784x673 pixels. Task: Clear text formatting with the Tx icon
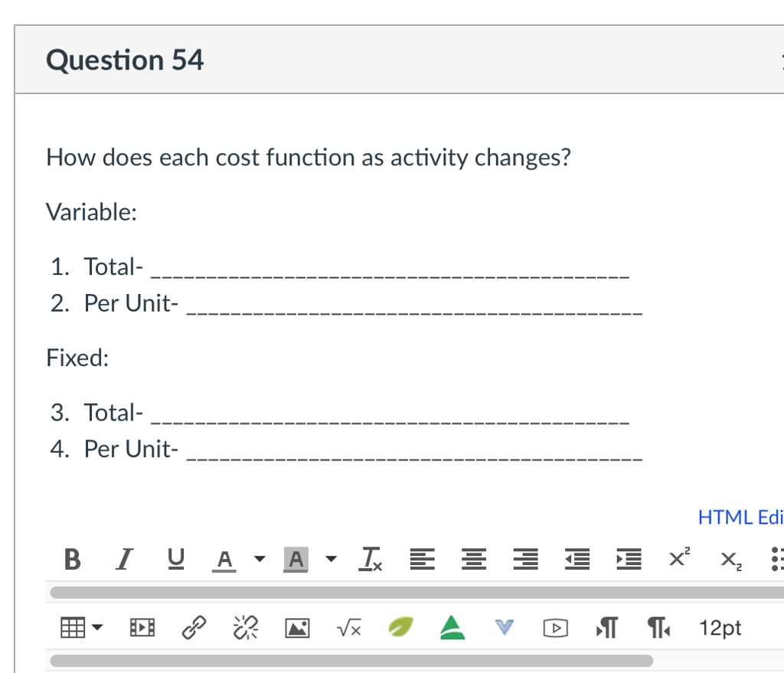371,560
